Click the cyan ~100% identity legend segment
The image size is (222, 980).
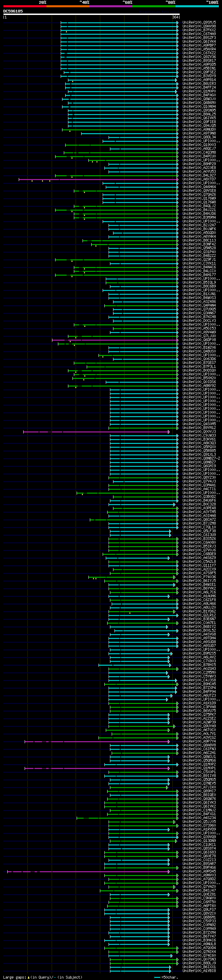pyautogui.click(x=197, y=6)
